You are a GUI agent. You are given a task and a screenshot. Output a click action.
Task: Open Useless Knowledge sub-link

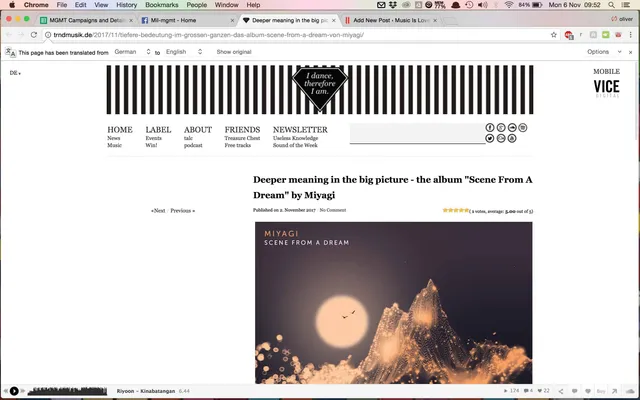296,138
